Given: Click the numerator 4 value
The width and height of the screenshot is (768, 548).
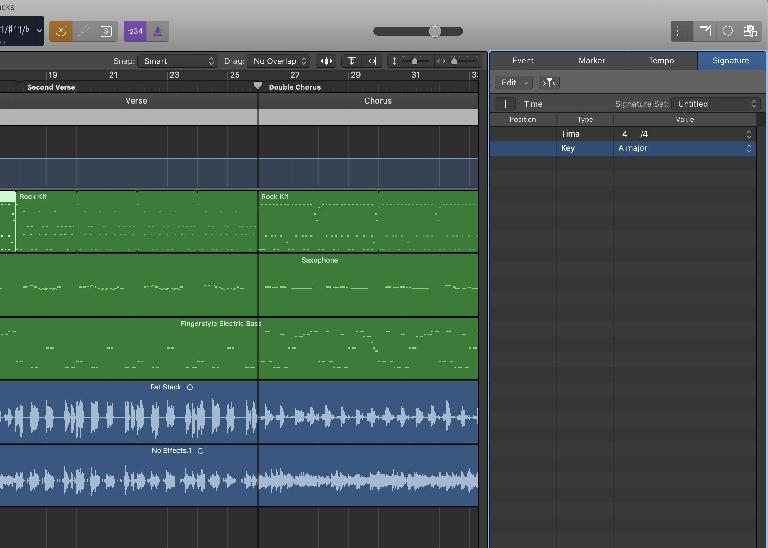Looking at the screenshot, I should [x=624, y=134].
